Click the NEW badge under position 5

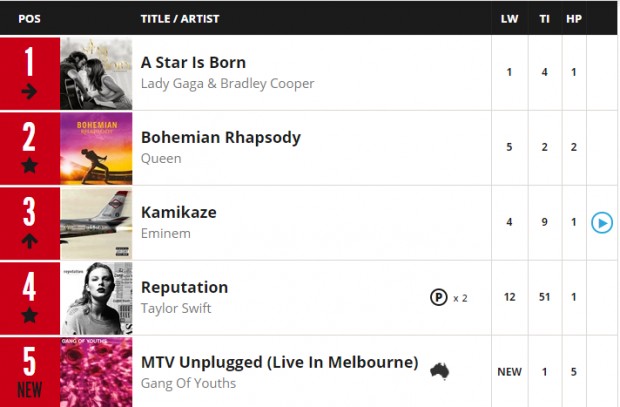(30, 390)
